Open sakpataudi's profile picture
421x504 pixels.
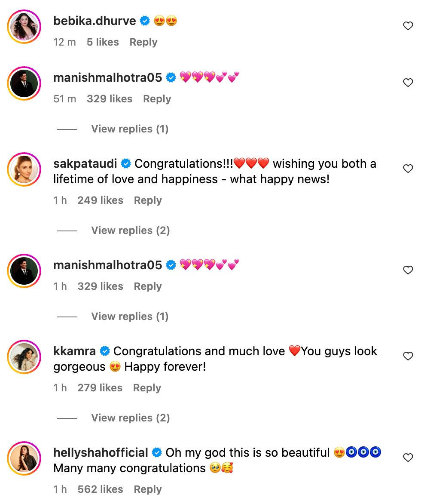pyautogui.click(x=24, y=169)
